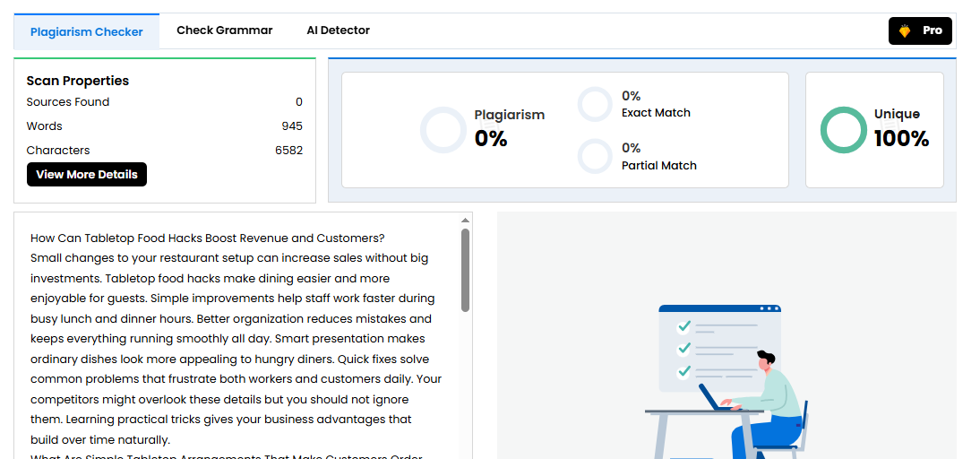Click the View More Details button

(x=87, y=175)
